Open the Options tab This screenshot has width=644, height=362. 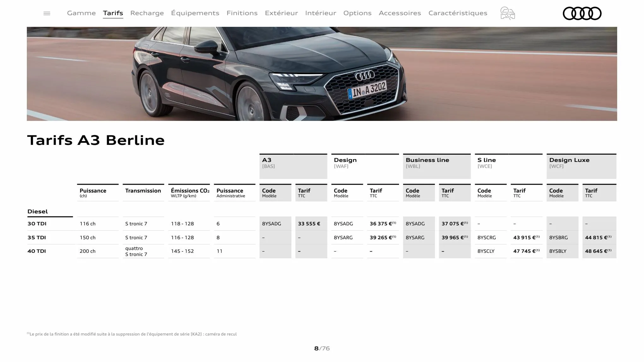tap(357, 13)
